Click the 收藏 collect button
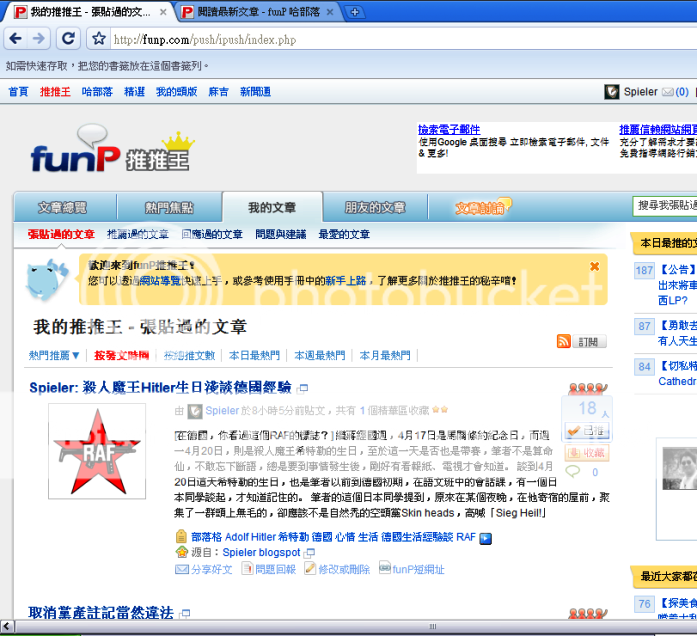The height and width of the screenshot is (636, 697). click(x=587, y=453)
